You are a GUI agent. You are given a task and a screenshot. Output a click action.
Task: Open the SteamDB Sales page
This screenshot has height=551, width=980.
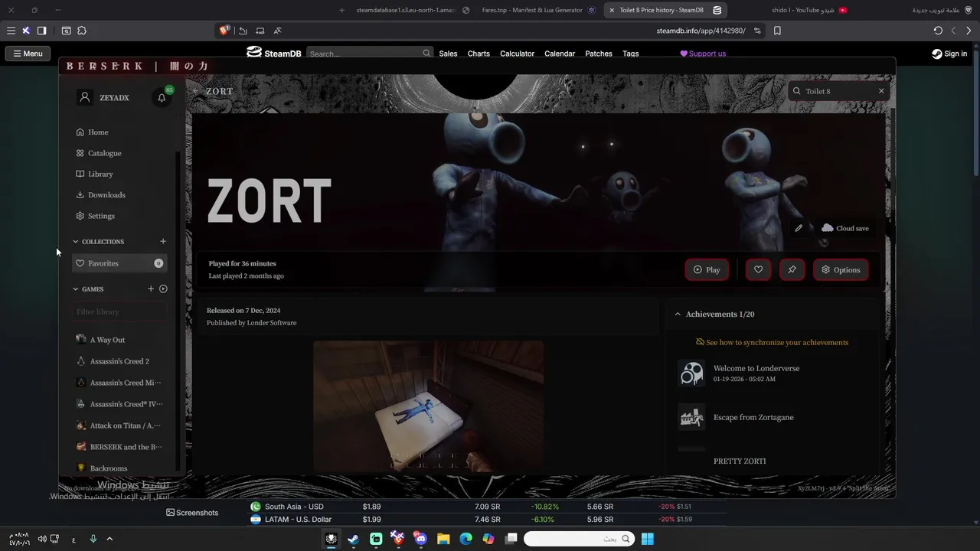(448, 54)
